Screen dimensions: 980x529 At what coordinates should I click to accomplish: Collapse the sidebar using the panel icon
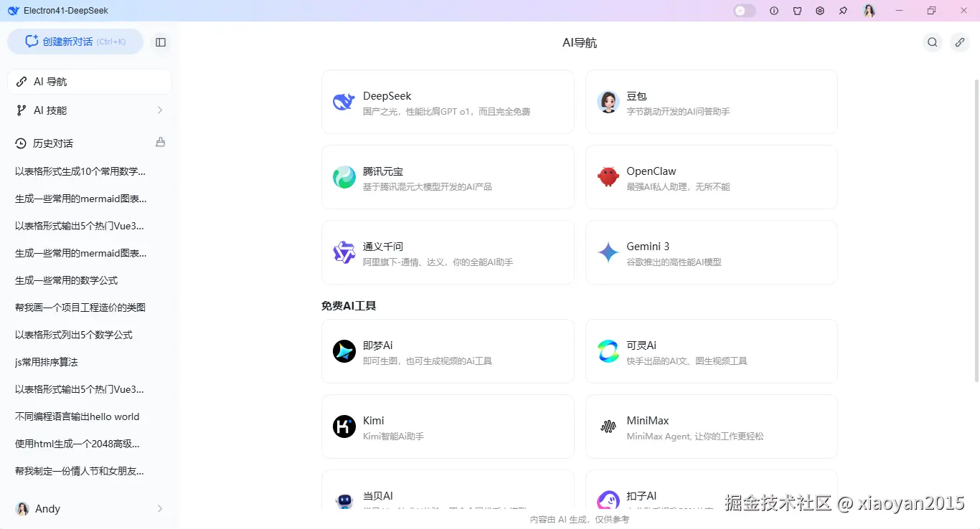tap(161, 42)
